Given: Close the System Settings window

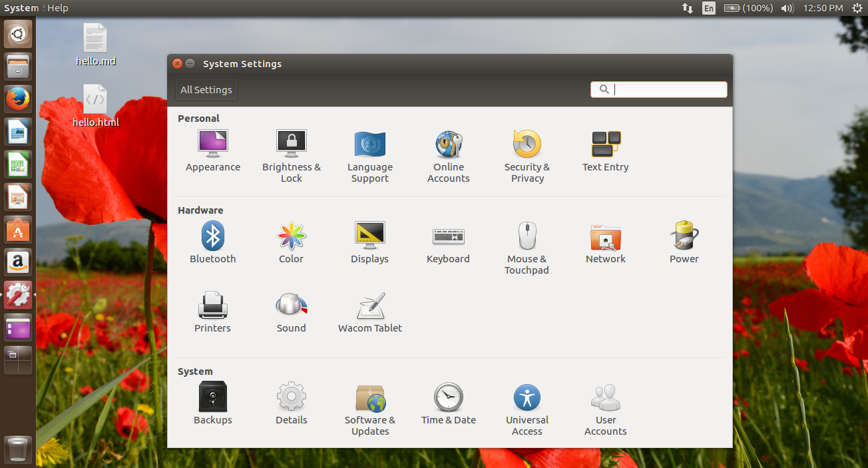Looking at the screenshot, I should (177, 64).
